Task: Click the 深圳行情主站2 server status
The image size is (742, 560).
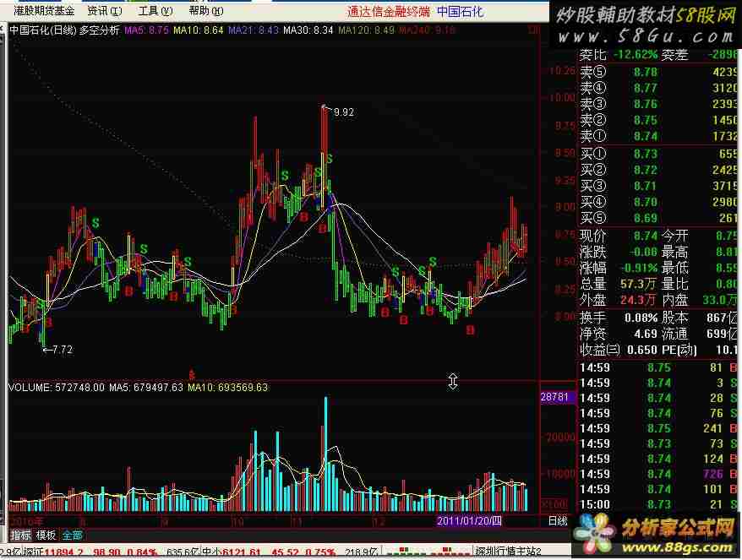Action: pos(508,552)
